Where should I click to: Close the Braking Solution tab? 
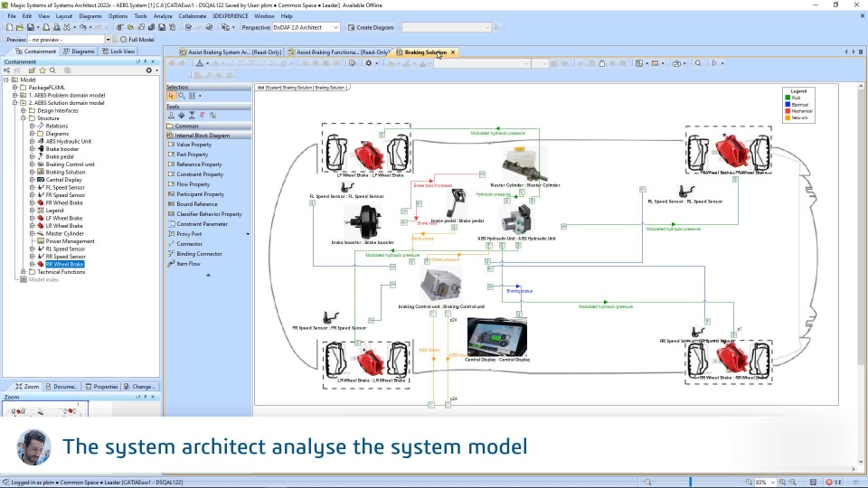[x=453, y=52]
